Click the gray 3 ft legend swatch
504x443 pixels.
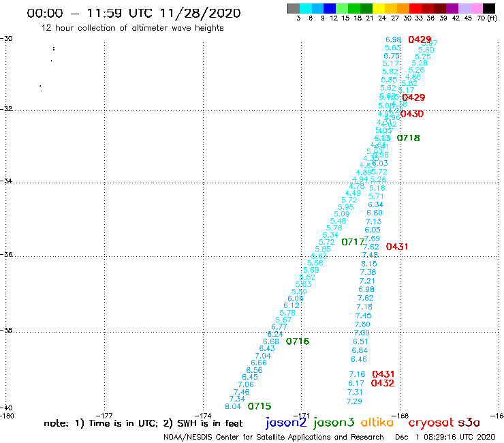click(294, 8)
